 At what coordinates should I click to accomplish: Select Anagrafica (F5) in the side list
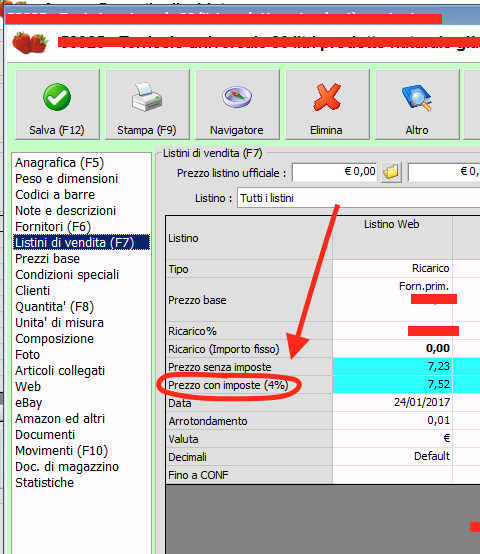click(x=59, y=163)
